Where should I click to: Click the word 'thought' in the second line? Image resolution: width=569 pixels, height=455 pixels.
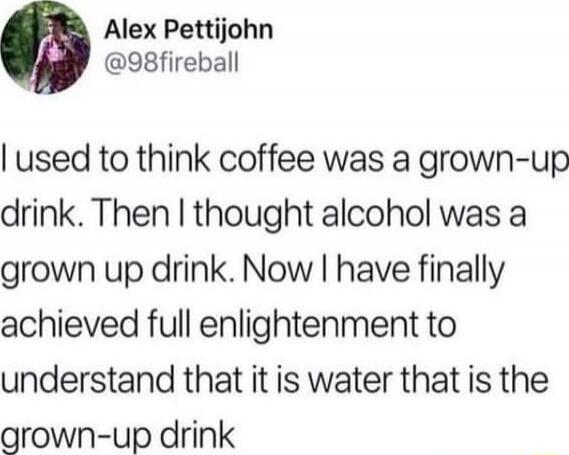255,217
